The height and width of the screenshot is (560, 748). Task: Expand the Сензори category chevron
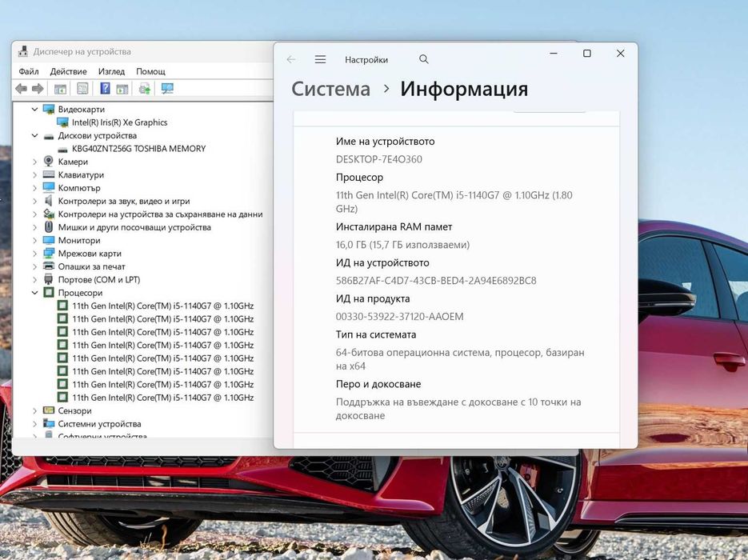coord(34,410)
